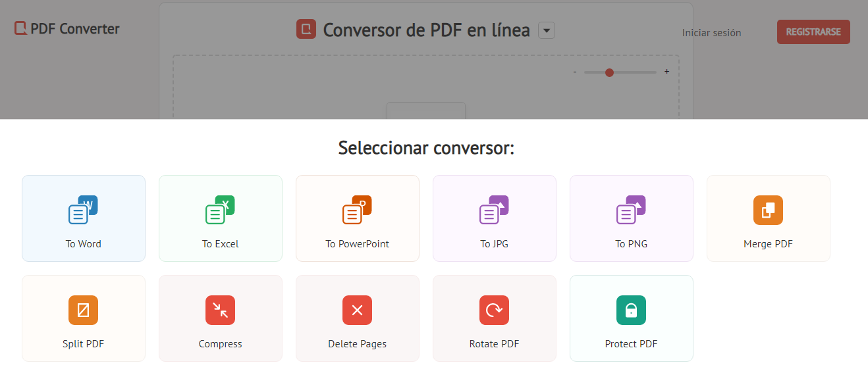868x371 pixels.
Task: Select the To PNG converter icon
Action: [x=631, y=210]
